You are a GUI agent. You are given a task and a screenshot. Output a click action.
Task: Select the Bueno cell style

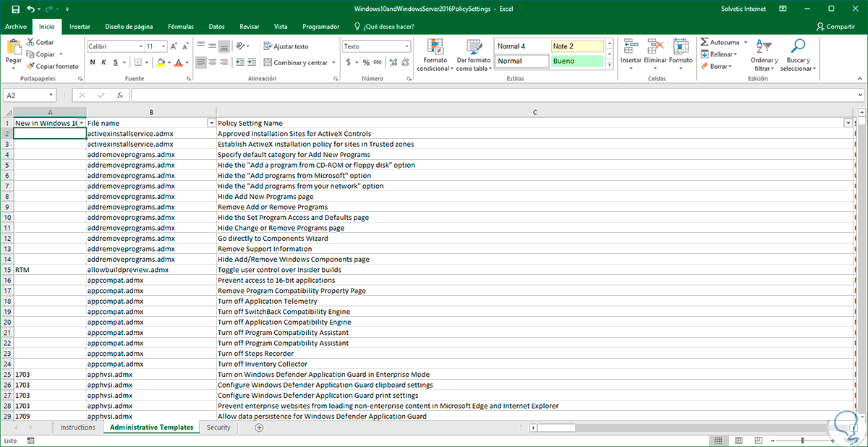coord(576,61)
